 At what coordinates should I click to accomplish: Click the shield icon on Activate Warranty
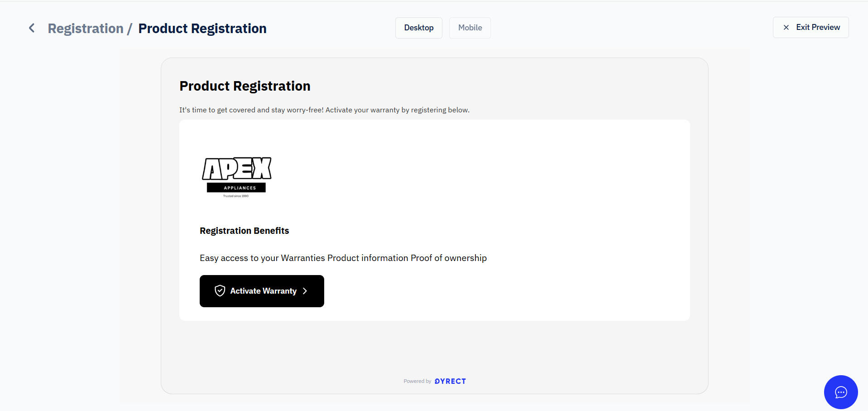pyautogui.click(x=220, y=291)
